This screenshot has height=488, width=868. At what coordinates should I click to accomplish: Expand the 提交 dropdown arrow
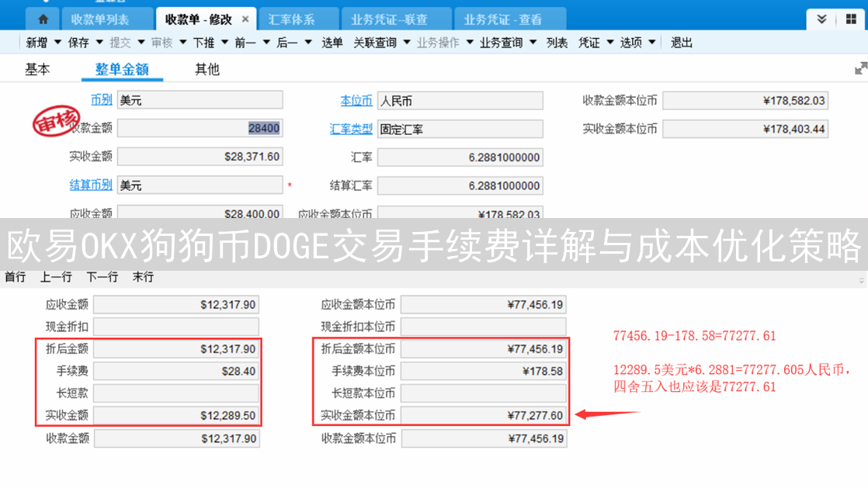tap(141, 43)
